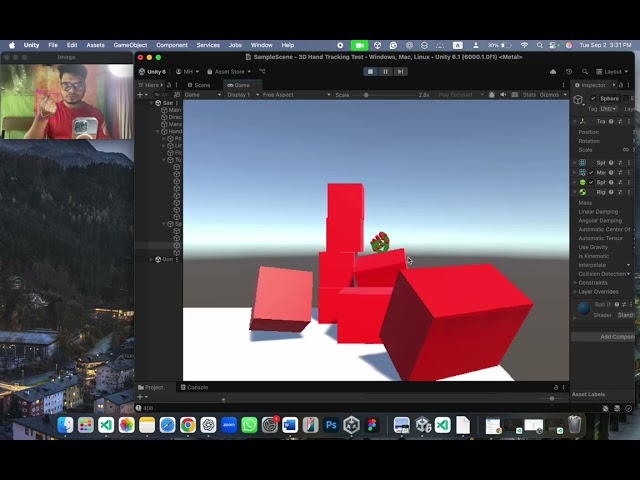
Task: Open the Console tab
Action: 195,387
